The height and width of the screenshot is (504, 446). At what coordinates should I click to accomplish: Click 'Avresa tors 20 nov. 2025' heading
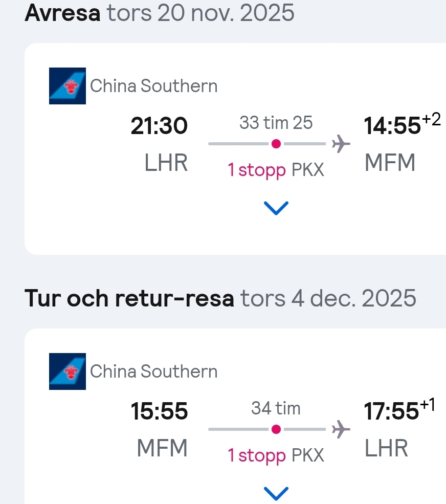tap(160, 13)
